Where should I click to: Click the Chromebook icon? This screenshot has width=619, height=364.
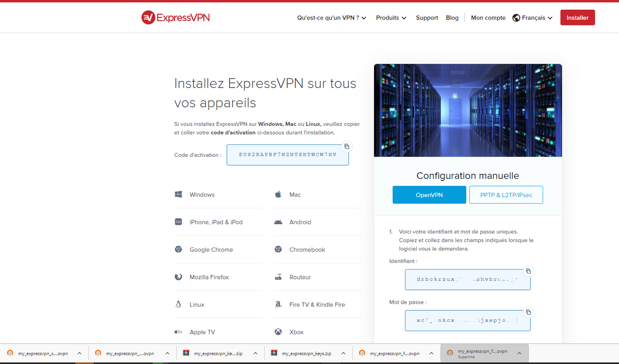(x=278, y=249)
